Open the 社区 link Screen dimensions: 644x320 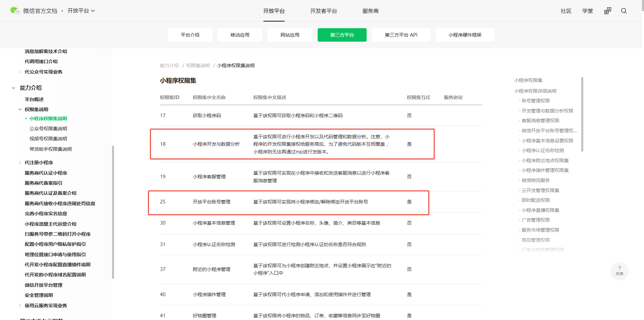(x=566, y=11)
